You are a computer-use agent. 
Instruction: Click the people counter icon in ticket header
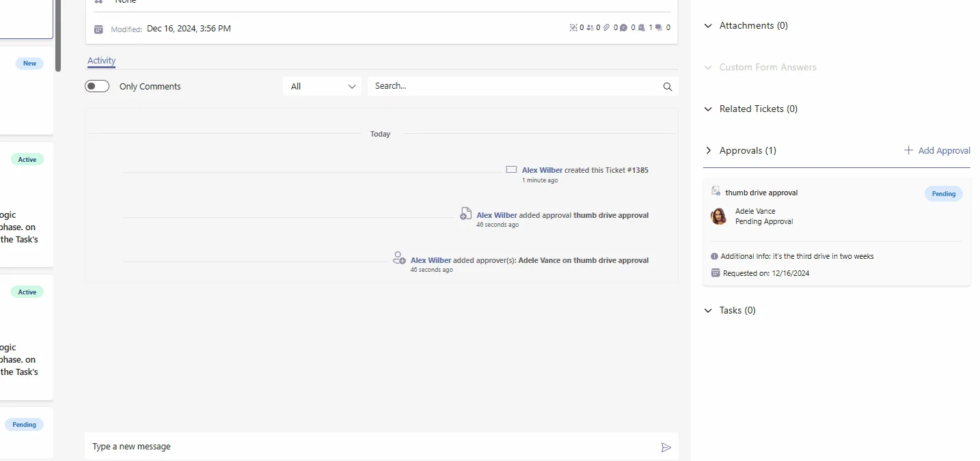590,28
